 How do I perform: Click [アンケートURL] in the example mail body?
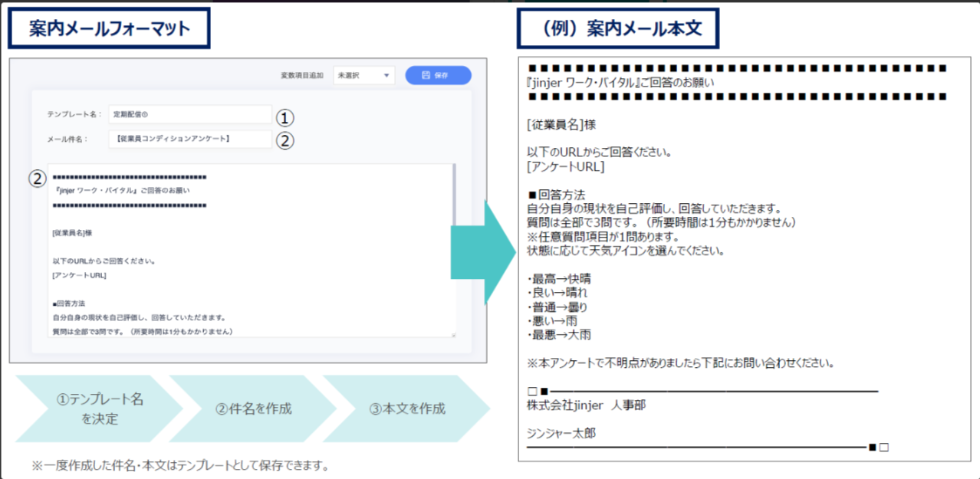point(566,166)
